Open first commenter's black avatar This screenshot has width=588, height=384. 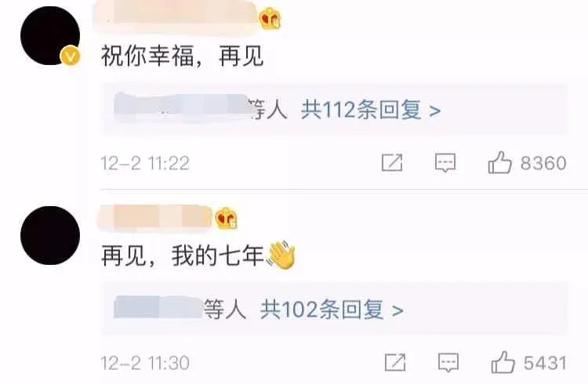(x=50, y=35)
